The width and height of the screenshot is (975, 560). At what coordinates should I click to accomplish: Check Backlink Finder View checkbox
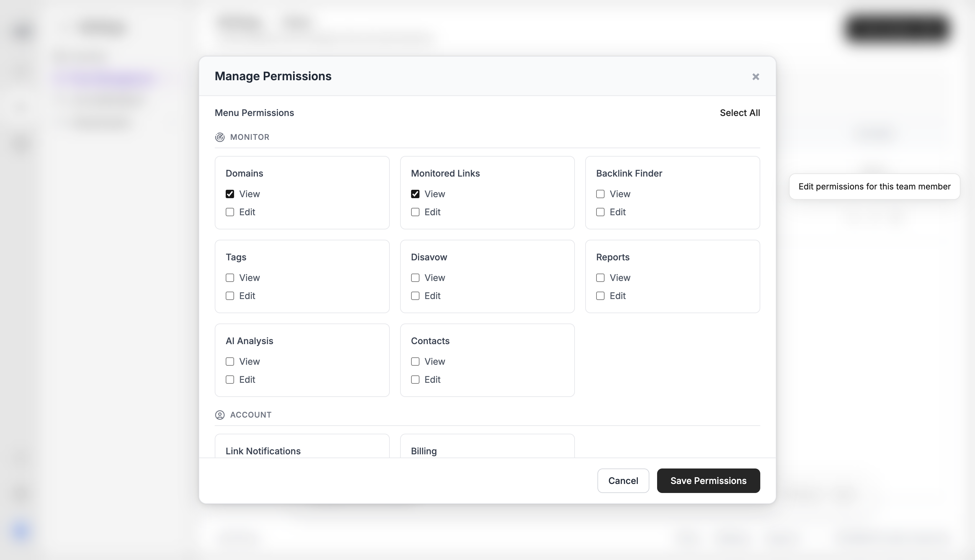point(600,194)
